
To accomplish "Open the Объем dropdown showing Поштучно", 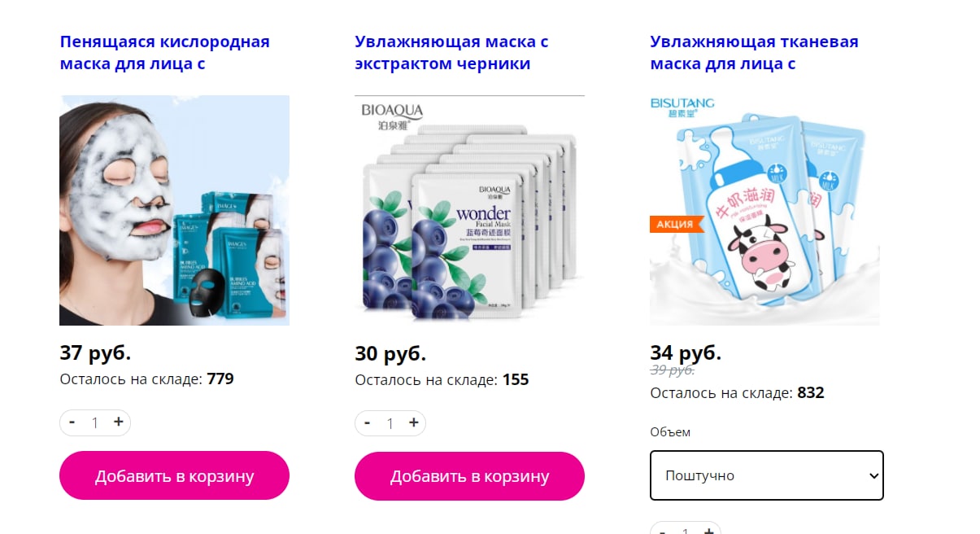I will point(767,475).
